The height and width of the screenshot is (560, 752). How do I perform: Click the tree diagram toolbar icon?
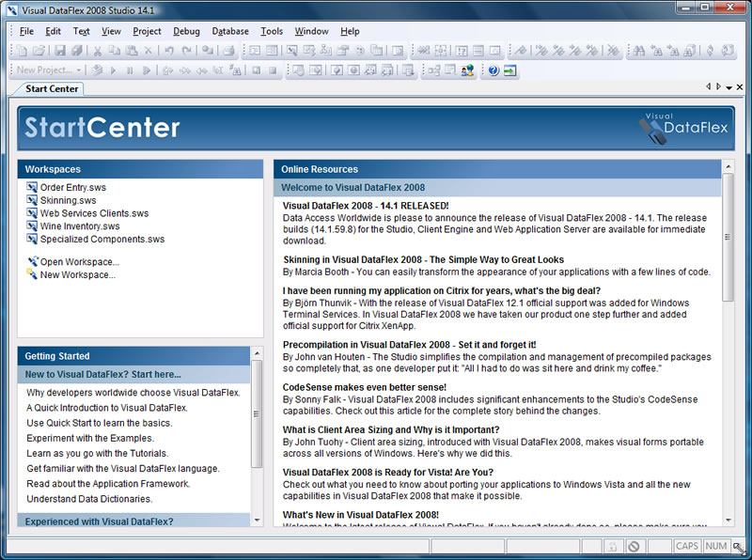click(x=434, y=70)
